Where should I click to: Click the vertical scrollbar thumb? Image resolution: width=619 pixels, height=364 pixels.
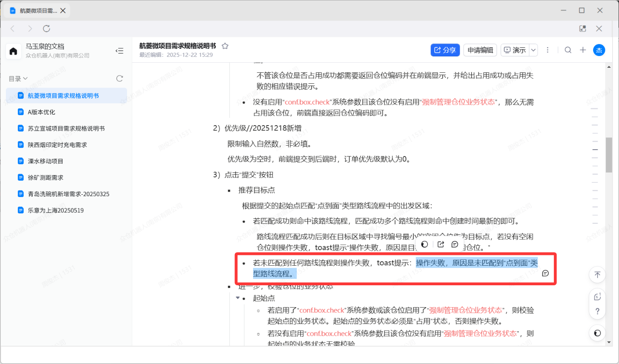[609, 155]
